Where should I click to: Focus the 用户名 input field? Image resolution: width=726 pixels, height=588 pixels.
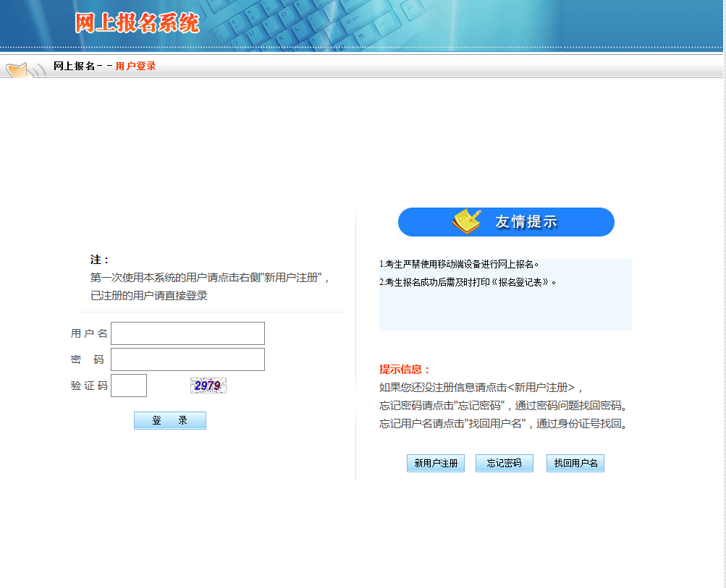(187, 333)
